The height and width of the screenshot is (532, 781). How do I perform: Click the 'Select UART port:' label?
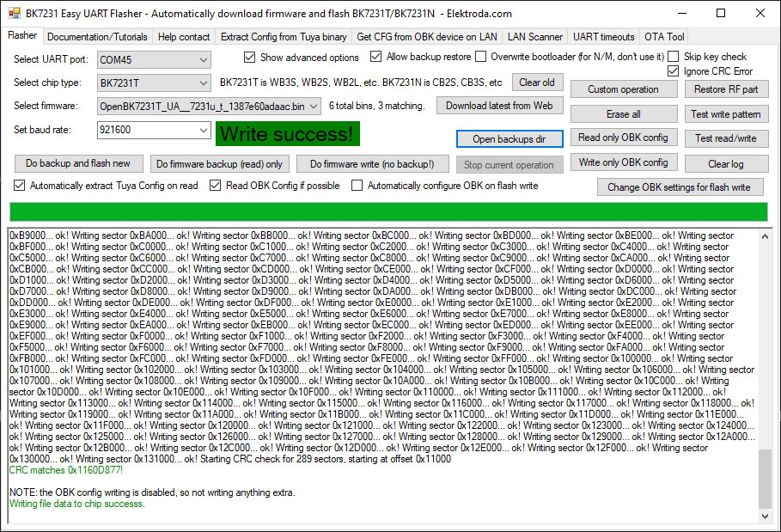tap(51, 59)
